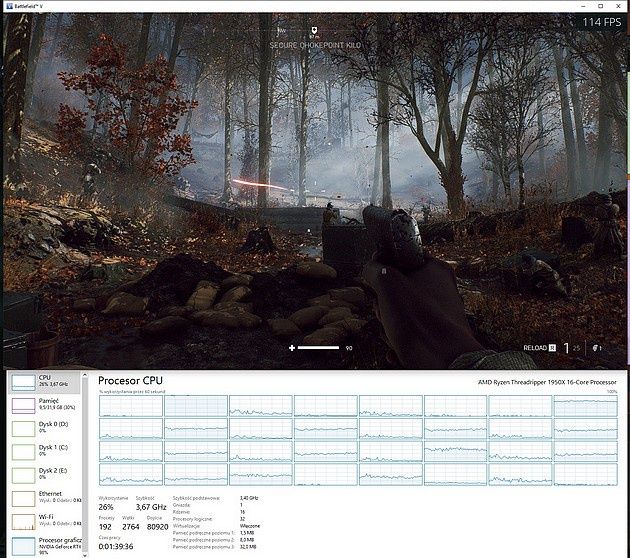Click the white health bar in HUD
The image size is (630, 558).
318,348
